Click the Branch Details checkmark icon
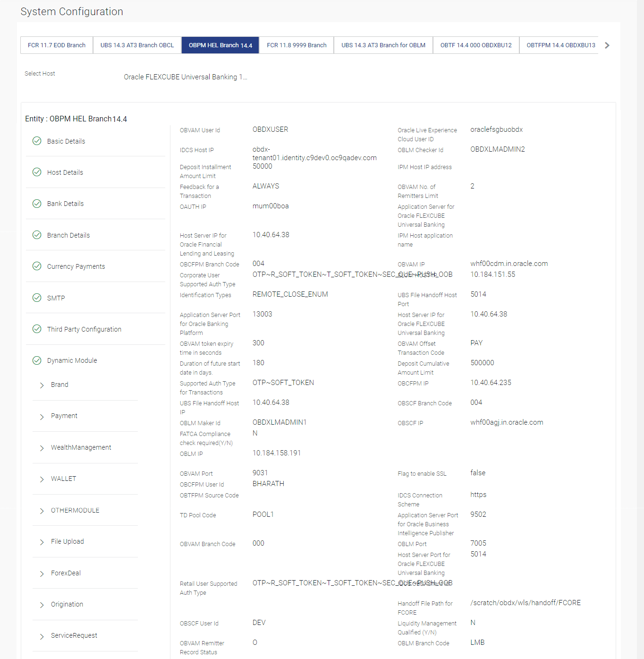The image size is (644, 659). pyautogui.click(x=37, y=235)
